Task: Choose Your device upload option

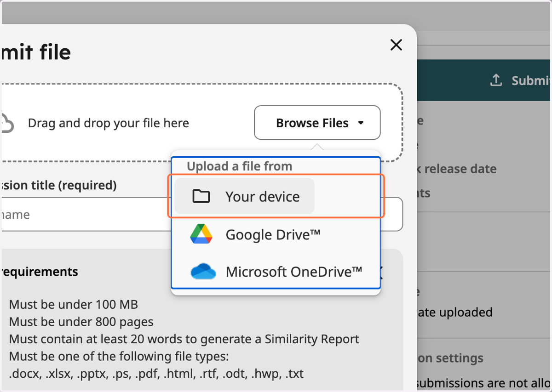Action: click(245, 196)
